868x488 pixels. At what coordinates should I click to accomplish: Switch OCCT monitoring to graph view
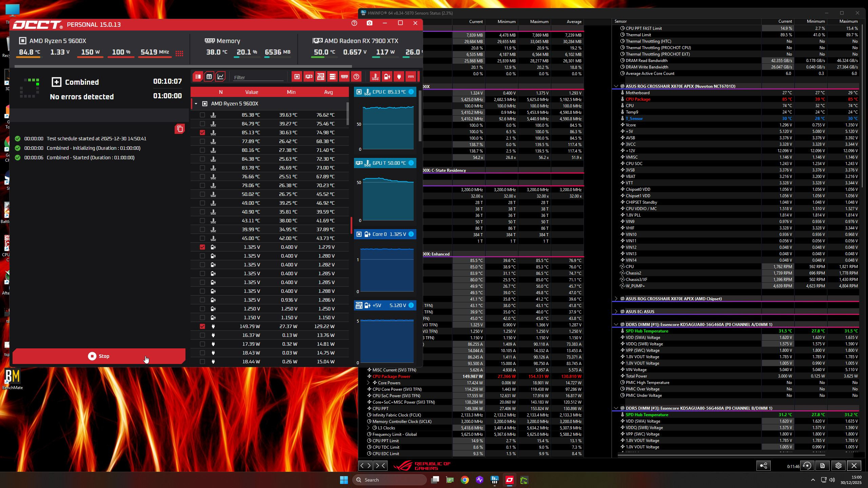click(x=220, y=77)
